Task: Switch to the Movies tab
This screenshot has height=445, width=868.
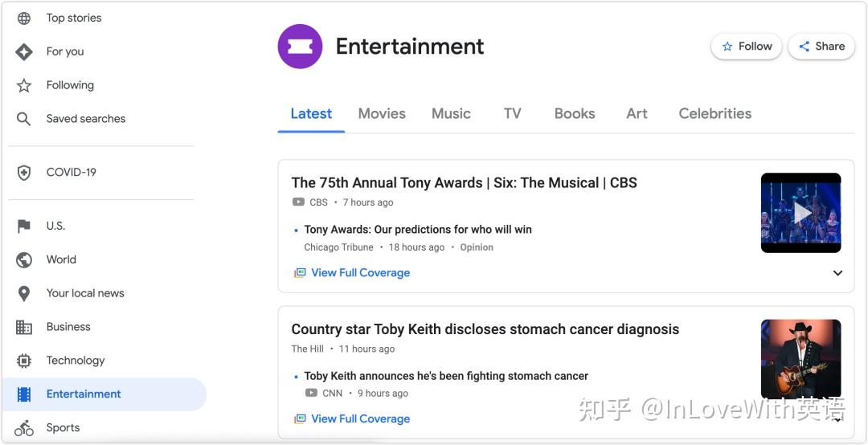Action: point(382,114)
